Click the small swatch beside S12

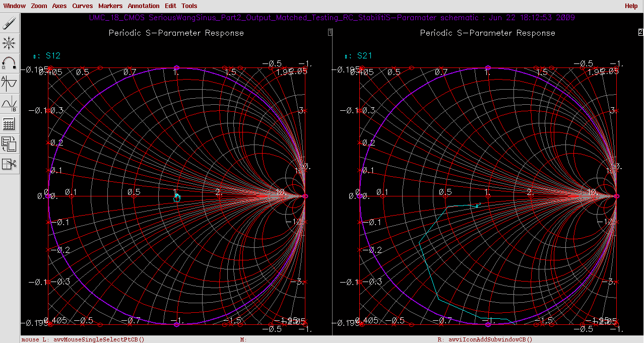[35, 56]
